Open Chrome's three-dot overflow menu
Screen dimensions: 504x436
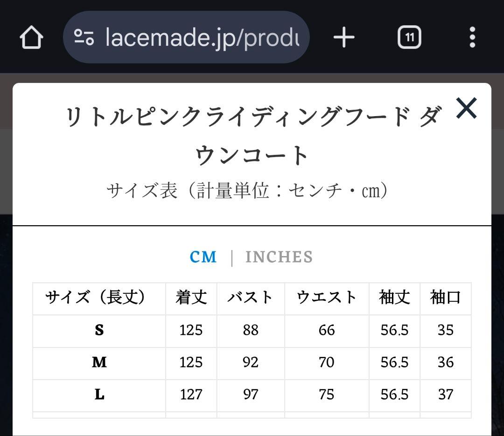[472, 37]
